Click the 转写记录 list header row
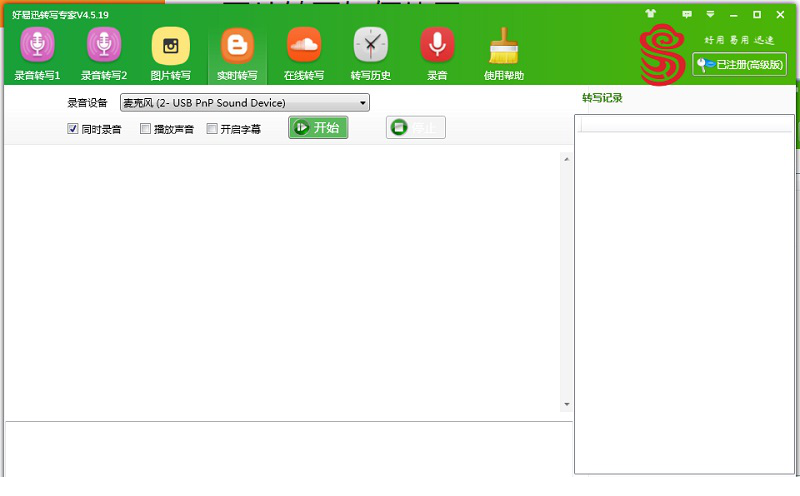 pos(683,125)
